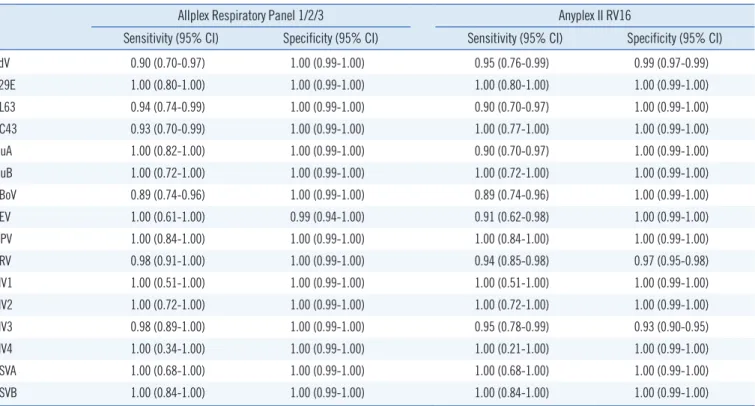Select Allplex sensitivity 0.98 (0.91-1.00) in RV row
Viewport: 755px width, 406px height.
(168, 261)
